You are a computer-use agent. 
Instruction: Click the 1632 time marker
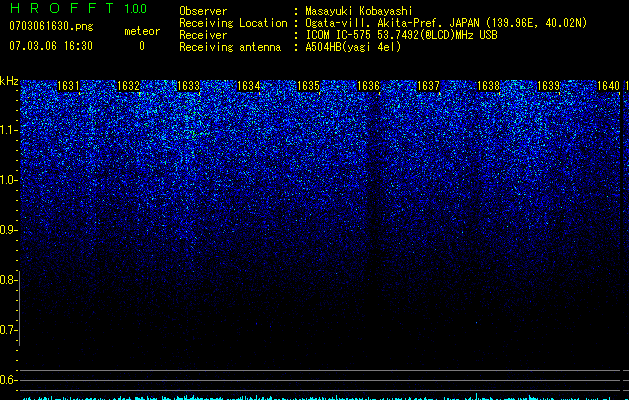128,86
